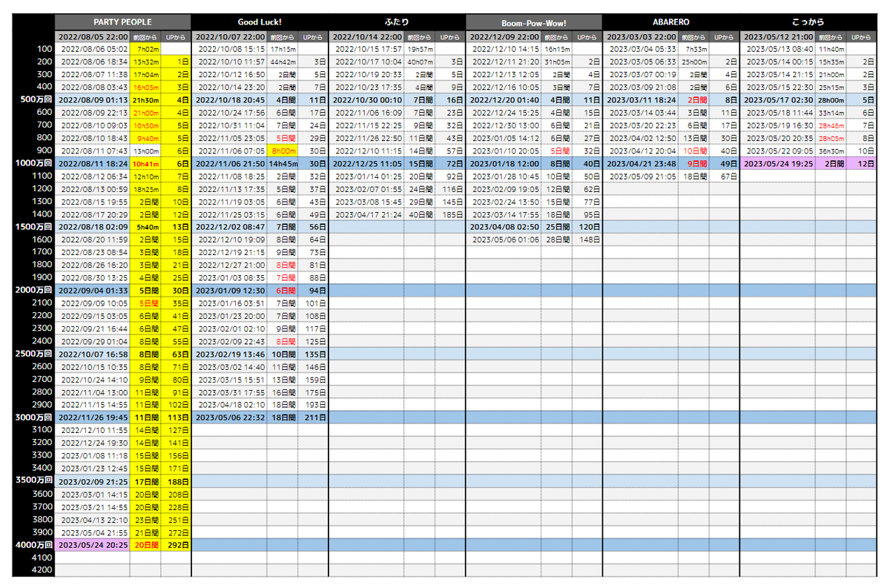The width and height of the screenshot is (890, 588).
Task: Select cell 2022/11/26 19:45
Action: [93, 417]
